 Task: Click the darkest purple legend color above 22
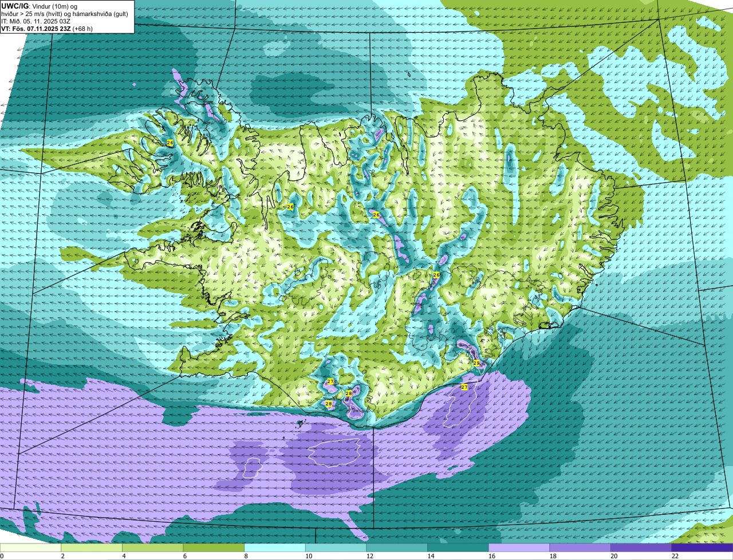702,547
